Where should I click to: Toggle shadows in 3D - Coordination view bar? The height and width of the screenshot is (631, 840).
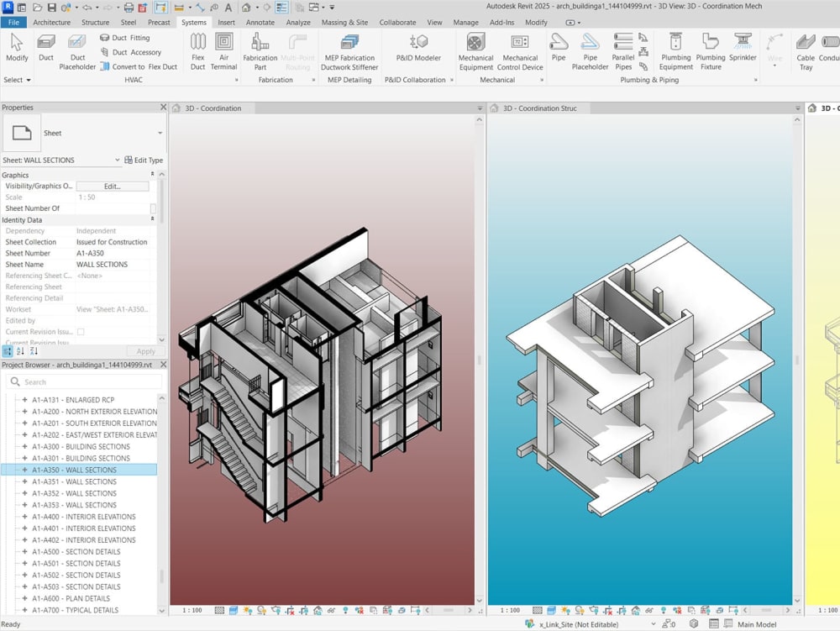click(261, 610)
